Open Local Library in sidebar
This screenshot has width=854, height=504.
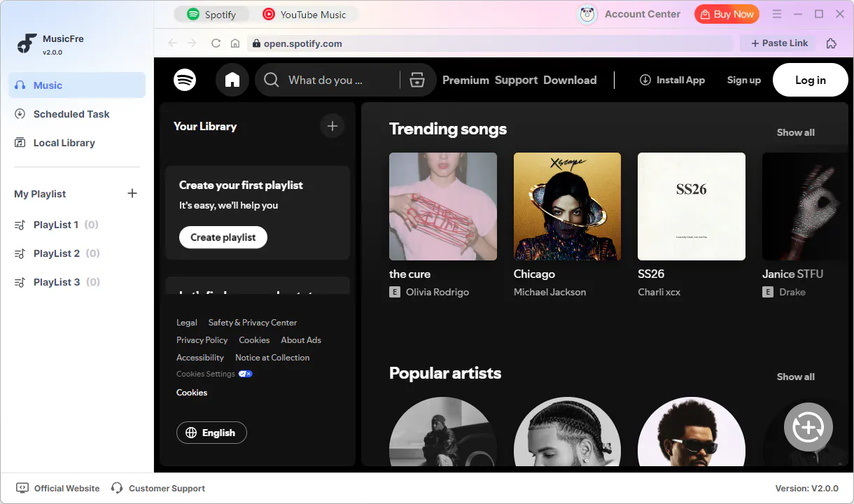click(x=77, y=143)
